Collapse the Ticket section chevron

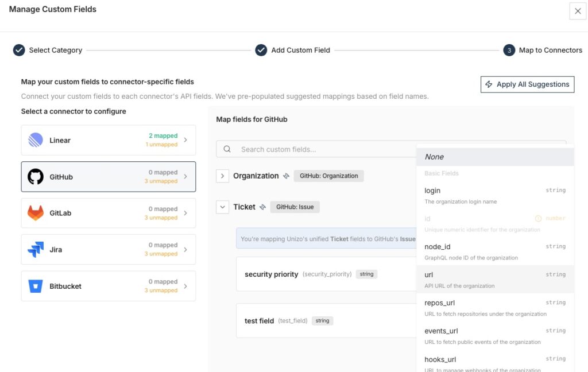coord(222,207)
